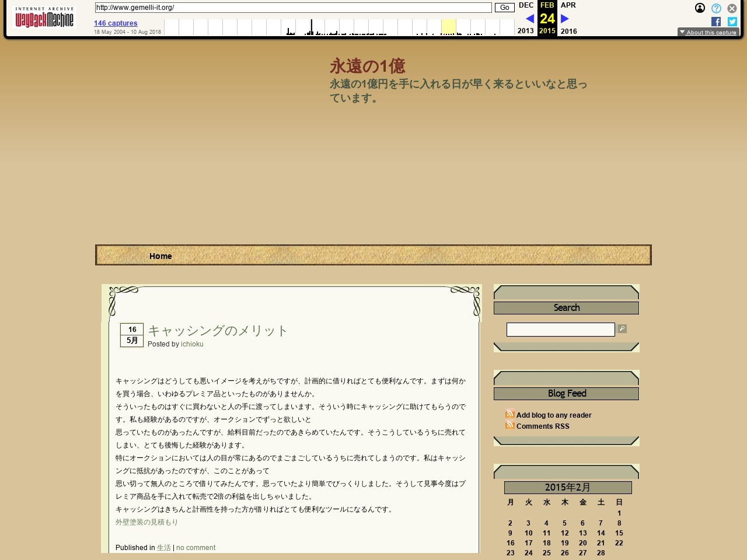The height and width of the screenshot is (560, 747).
Task: Open author ichioku's link
Action: click(192, 344)
